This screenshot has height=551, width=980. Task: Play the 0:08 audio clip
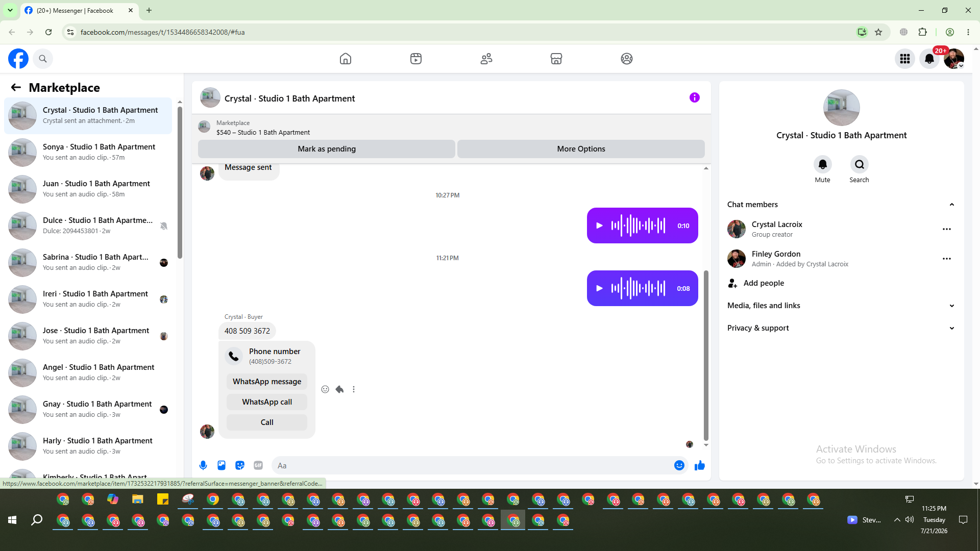(x=600, y=288)
